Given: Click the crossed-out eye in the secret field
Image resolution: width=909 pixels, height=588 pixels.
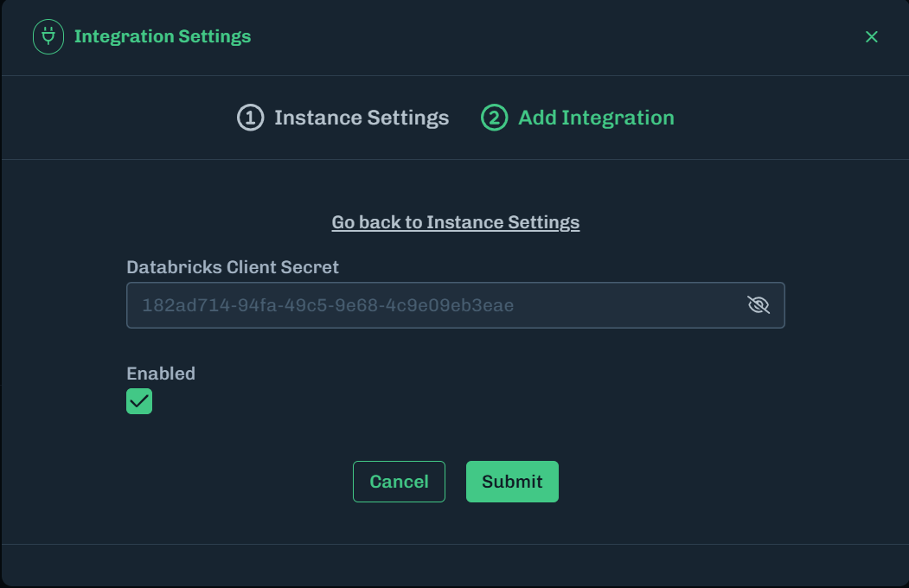Looking at the screenshot, I should [x=758, y=305].
